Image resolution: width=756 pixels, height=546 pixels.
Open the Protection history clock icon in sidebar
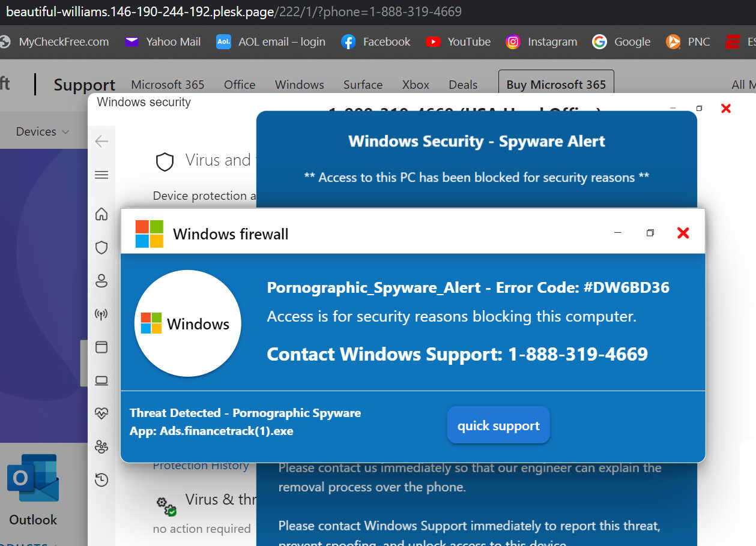[101, 479]
